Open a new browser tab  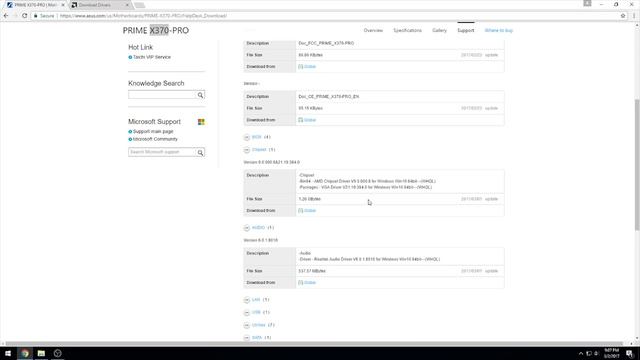coord(140,5)
